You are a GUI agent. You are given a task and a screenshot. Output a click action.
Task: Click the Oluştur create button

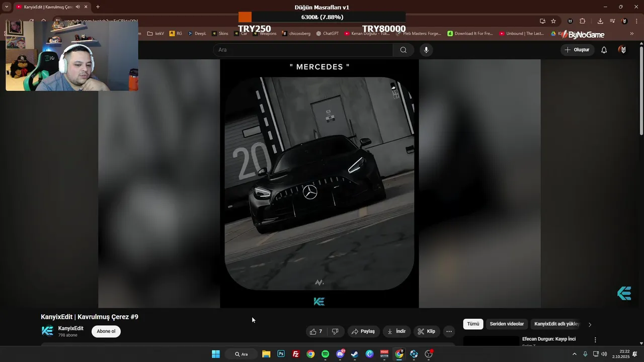pyautogui.click(x=577, y=50)
